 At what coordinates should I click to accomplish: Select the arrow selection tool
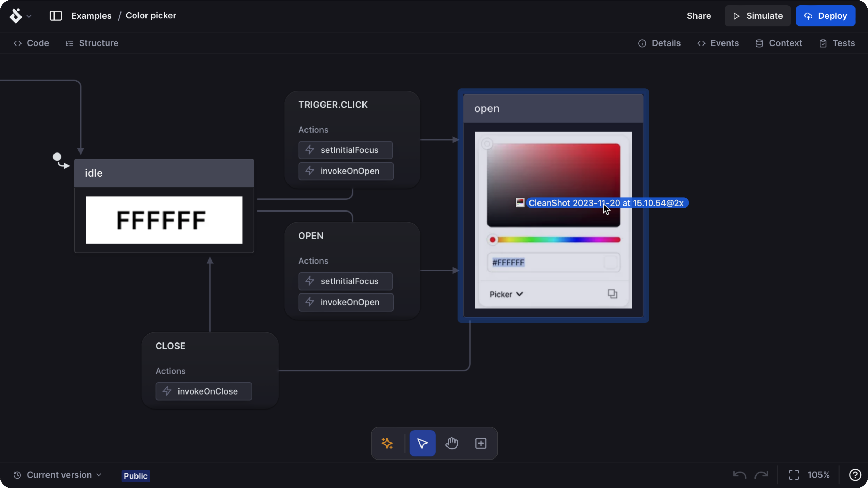[422, 443]
